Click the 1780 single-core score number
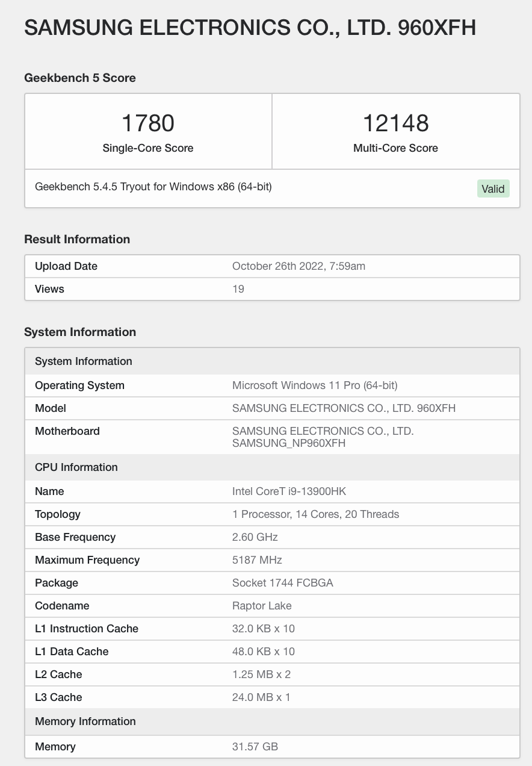 148,123
